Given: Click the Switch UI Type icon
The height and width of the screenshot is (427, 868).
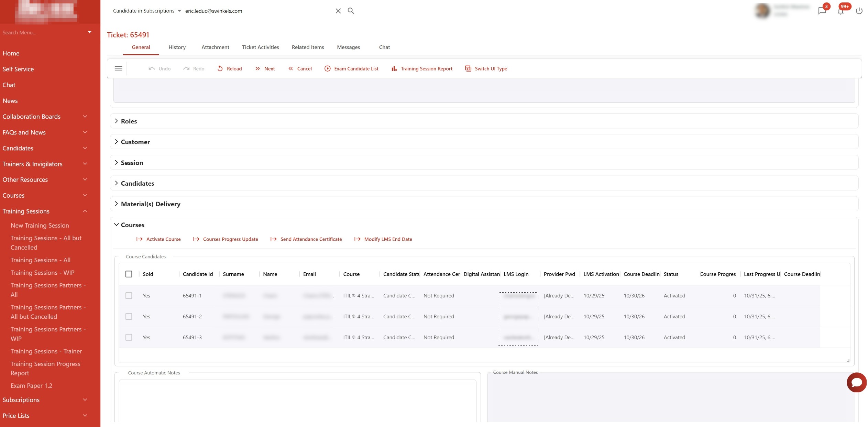Looking at the screenshot, I should [x=468, y=68].
